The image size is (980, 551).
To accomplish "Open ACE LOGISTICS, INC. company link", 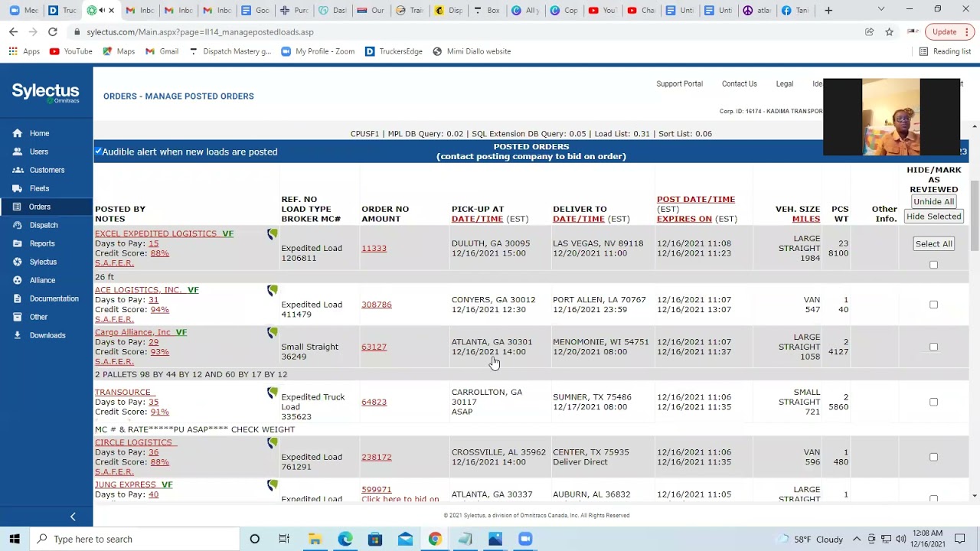I will click(x=138, y=290).
